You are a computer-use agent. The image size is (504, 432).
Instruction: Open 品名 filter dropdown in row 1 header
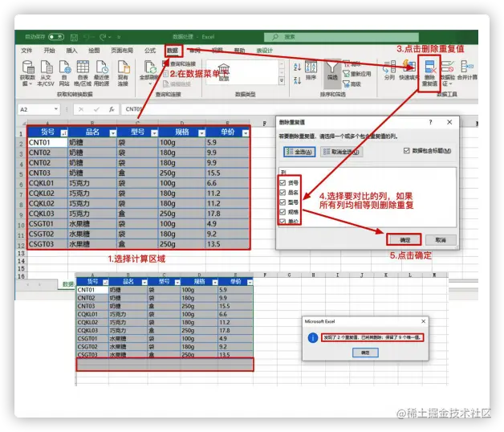[x=113, y=132]
